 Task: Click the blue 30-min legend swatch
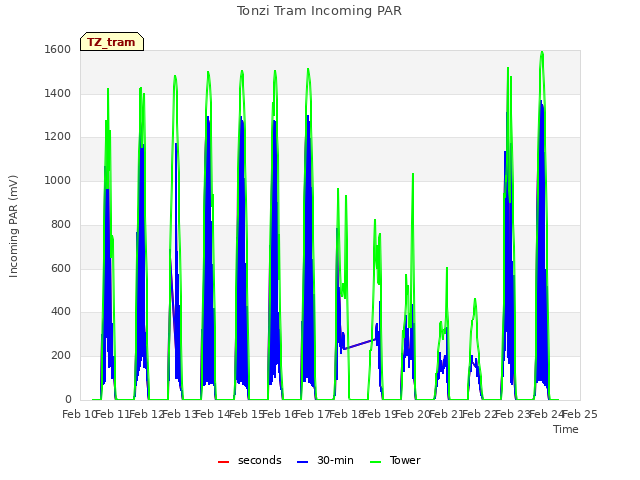302,462
